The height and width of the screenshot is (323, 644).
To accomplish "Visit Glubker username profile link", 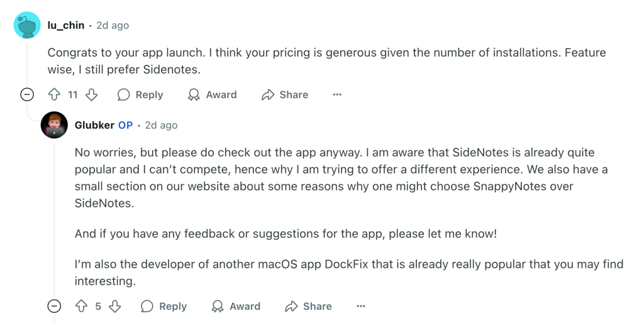I will (94, 125).
